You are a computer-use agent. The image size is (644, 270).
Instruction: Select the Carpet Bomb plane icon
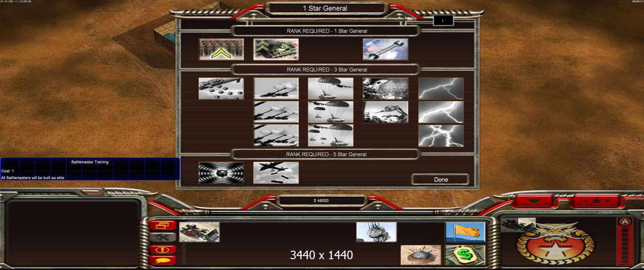[x=276, y=173]
